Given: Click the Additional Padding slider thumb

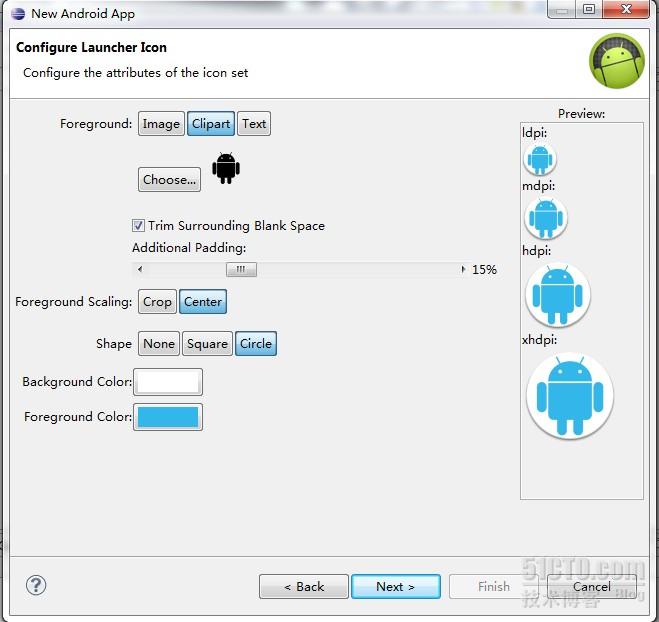Looking at the screenshot, I should [241, 269].
